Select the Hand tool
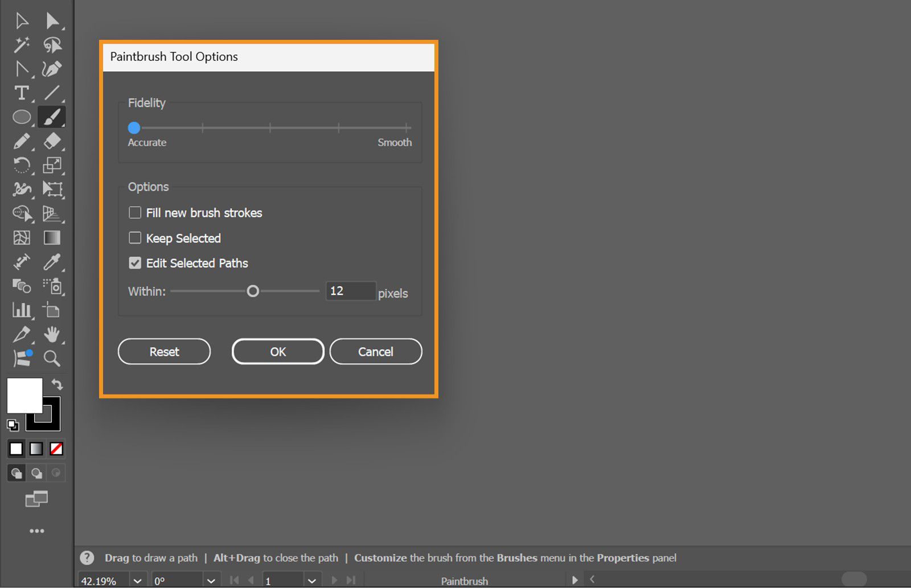The image size is (911, 588). tap(54, 335)
